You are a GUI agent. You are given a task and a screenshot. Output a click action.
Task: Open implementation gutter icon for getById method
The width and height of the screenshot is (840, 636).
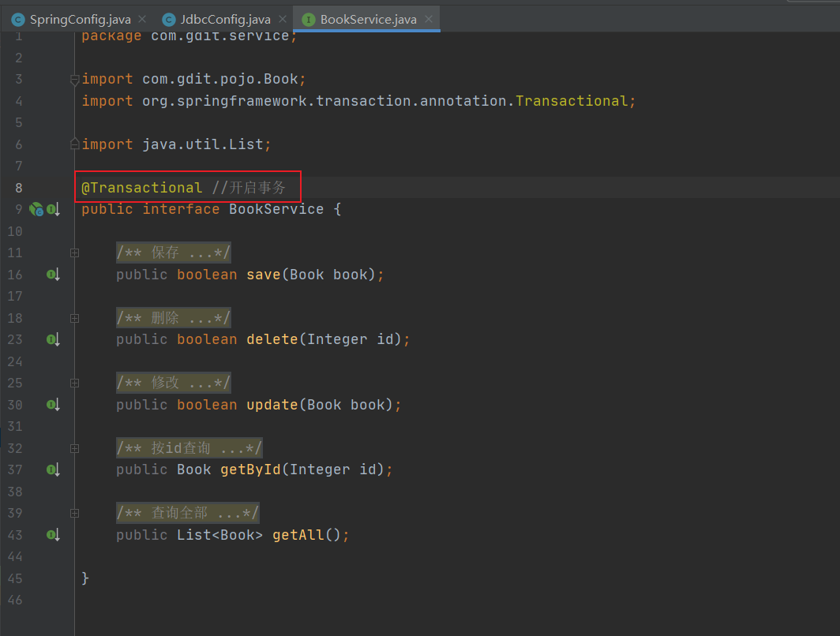coord(53,470)
